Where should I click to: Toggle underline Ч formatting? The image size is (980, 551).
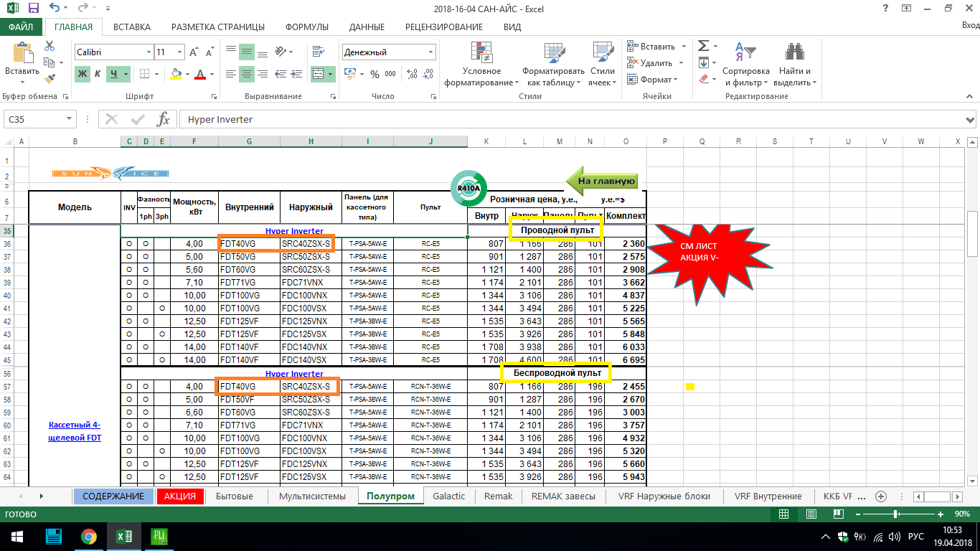click(115, 74)
